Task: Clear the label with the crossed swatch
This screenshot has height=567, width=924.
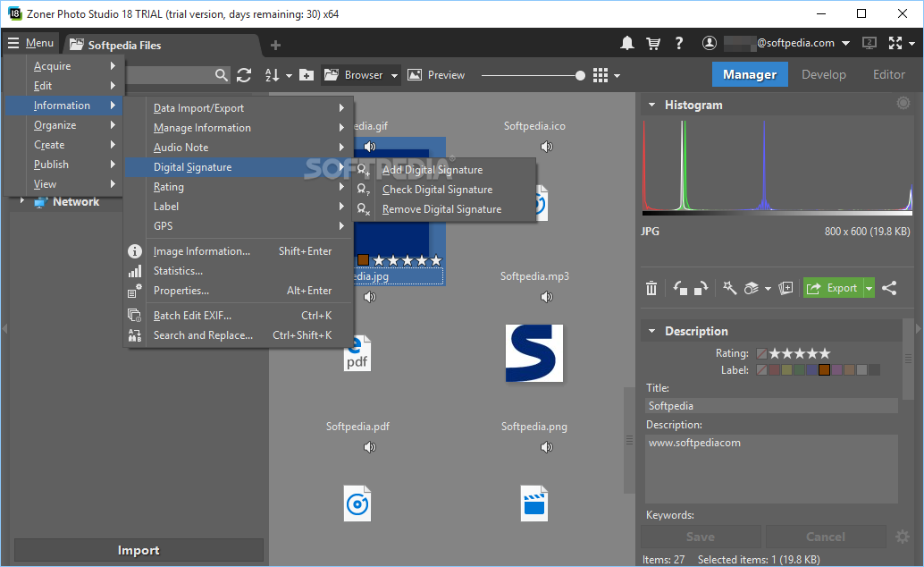Action: coord(762,370)
